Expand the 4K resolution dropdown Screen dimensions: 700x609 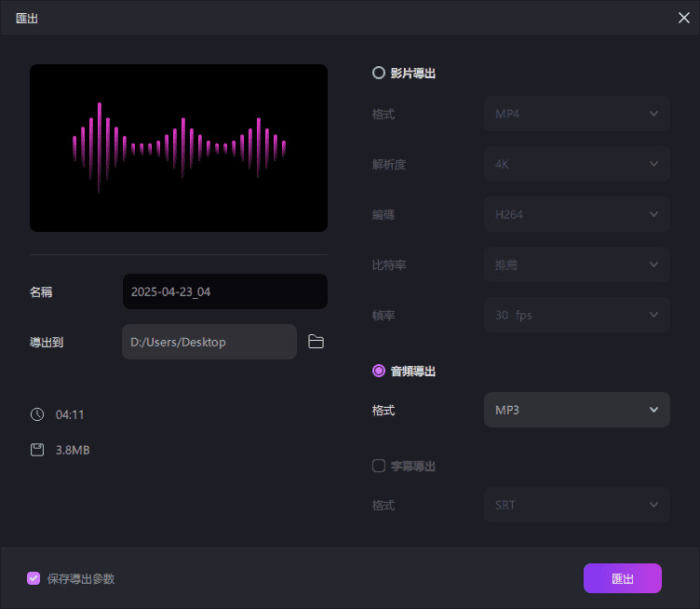[x=576, y=164]
